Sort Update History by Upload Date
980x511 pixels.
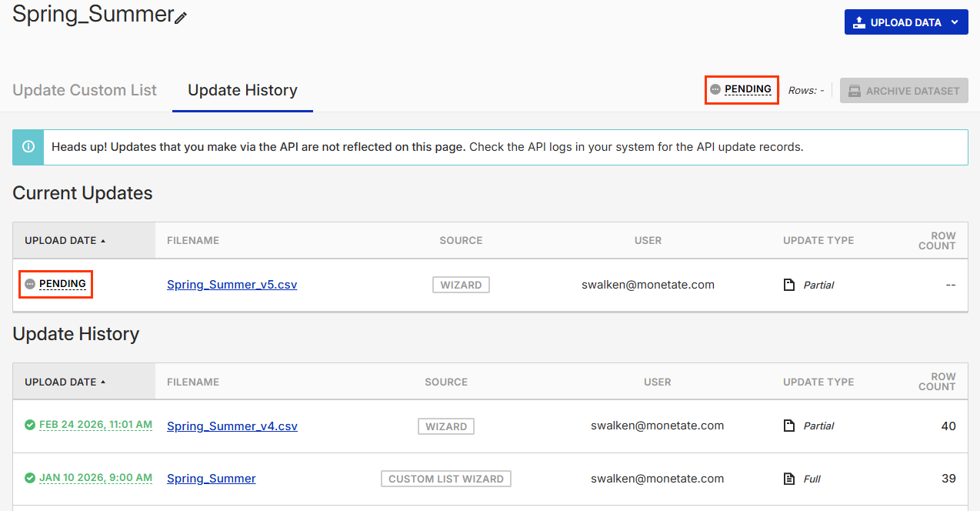pos(65,382)
